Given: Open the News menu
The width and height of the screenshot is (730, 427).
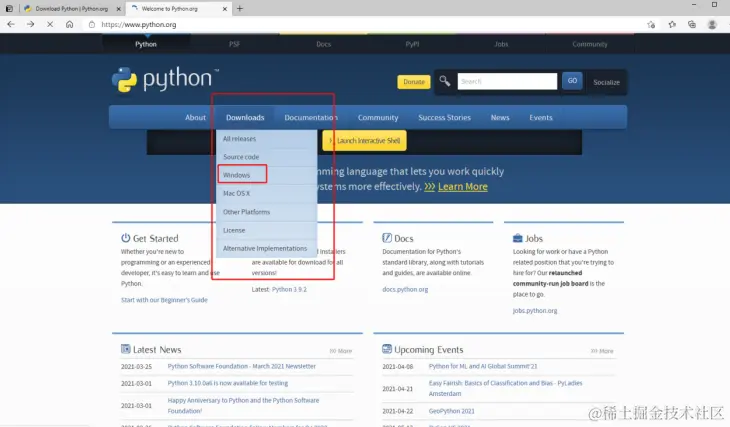Looking at the screenshot, I should tap(500, 117).
